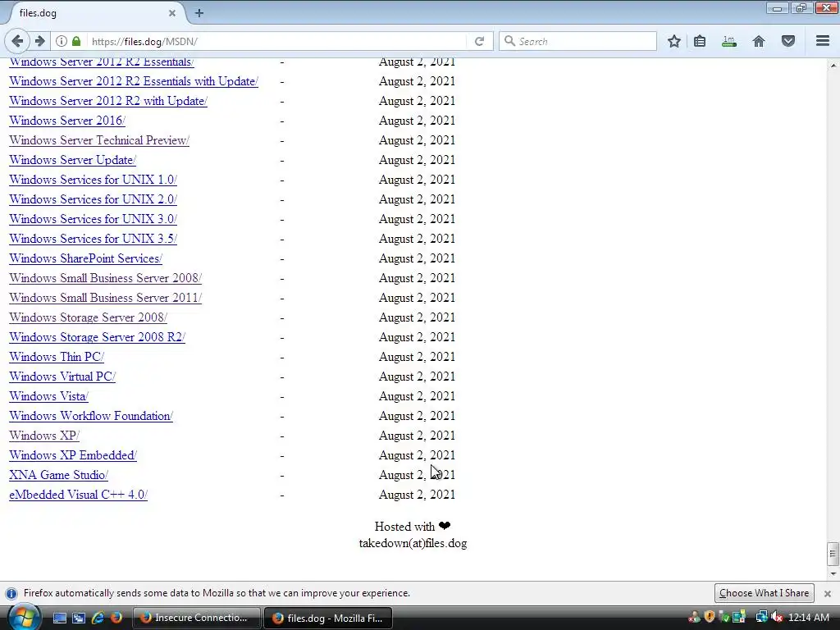Click the browser Back arrow button
Image resolution: width=840 pixels, height=630 pixels.
(x=17, y=41)
